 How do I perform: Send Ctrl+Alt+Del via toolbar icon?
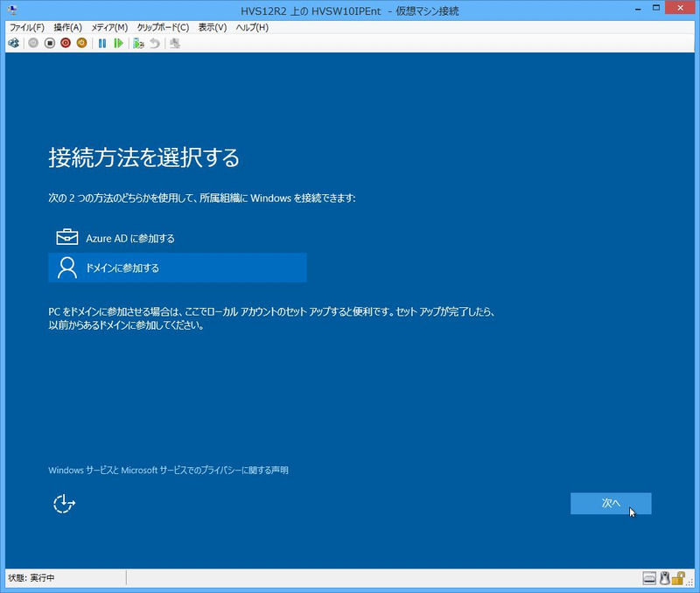coord(13,43)
